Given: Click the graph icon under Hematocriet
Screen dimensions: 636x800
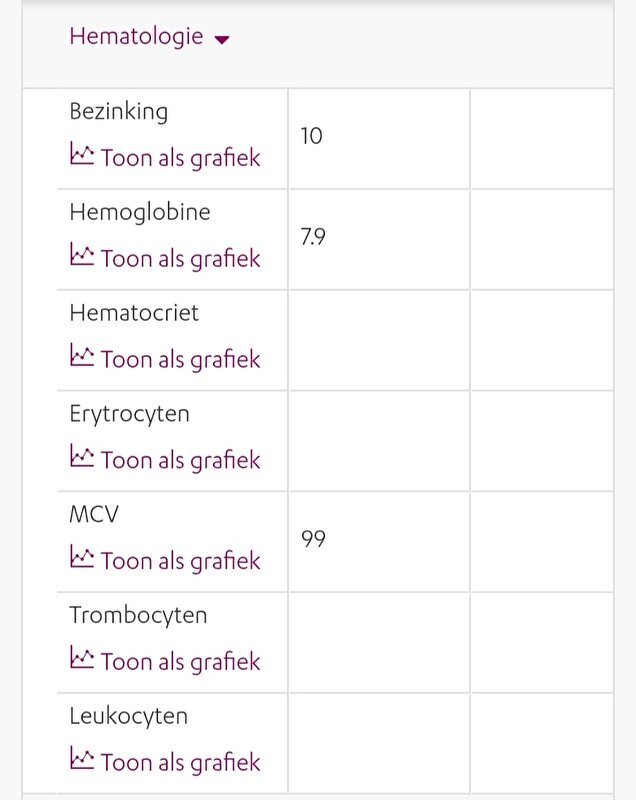Looking at the screenshot, I should [x=82, y=355].
